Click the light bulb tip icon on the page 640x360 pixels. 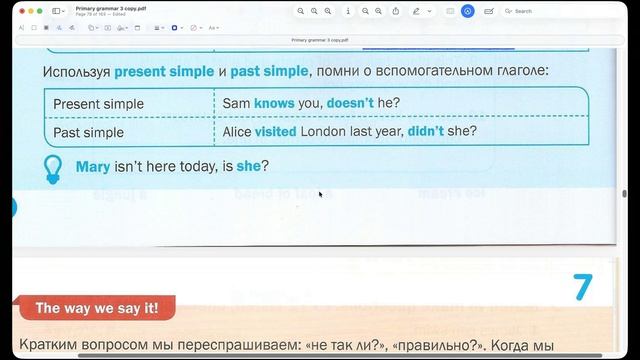coord(53,169)
